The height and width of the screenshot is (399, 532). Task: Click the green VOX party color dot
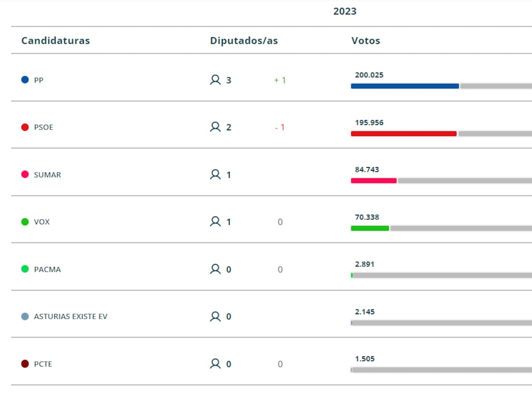point(25,222)
